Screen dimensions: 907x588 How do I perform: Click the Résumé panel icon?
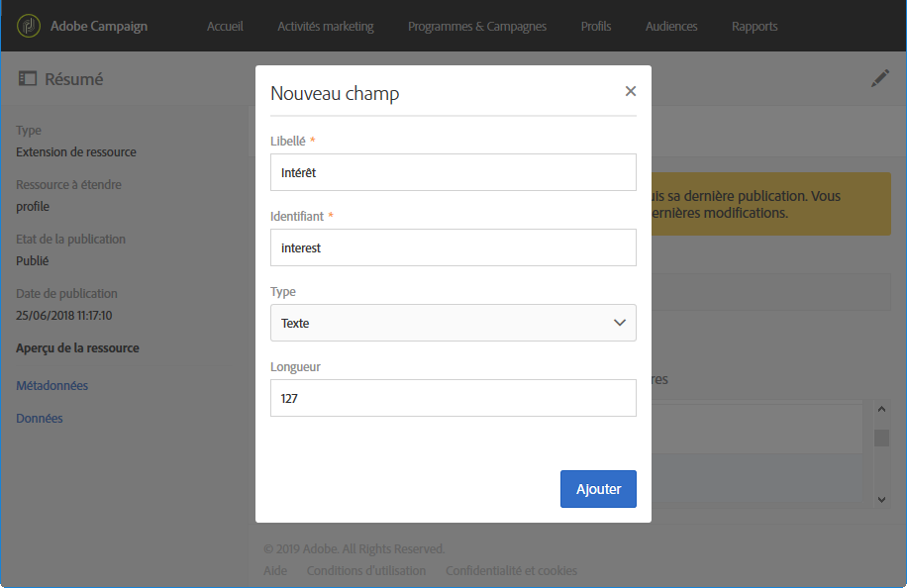tap(27, 78)
